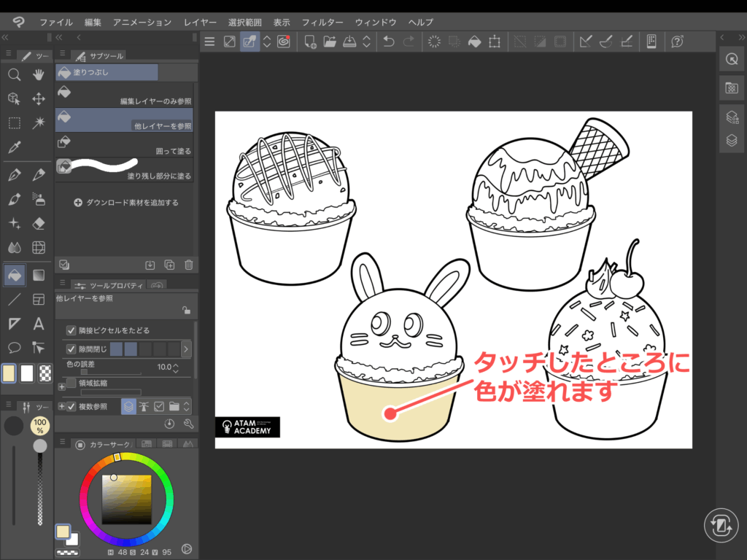Screen dimensions: 747x560
Task: Open the フィルター menu
Action: [x=323, y=23]
